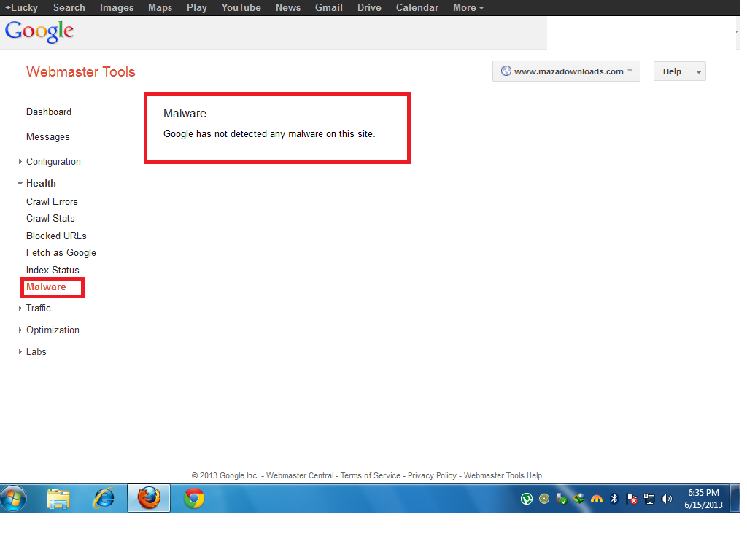Open the Webmaster Tools Help footer link

coord(503,475)
